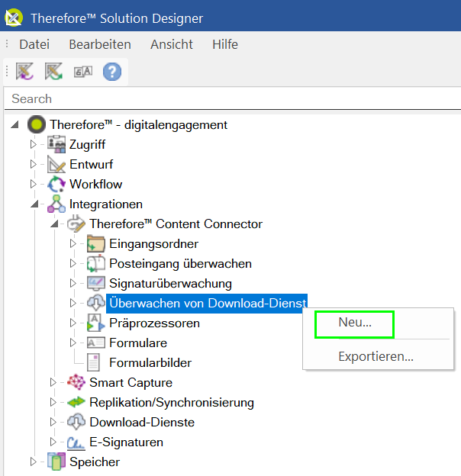This screenshot has width=461, height=476.
Task: Click in the Search field
Action: coord(229,98)
